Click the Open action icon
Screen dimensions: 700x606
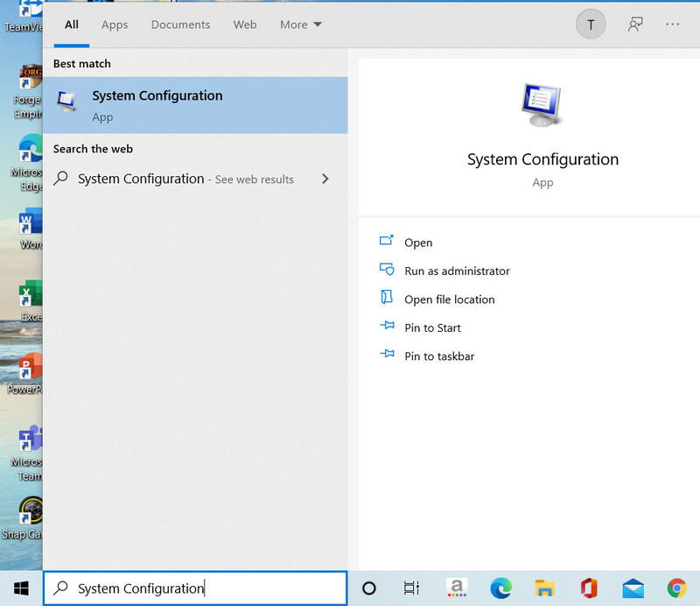pyautogui.click(x=387, y=241)
